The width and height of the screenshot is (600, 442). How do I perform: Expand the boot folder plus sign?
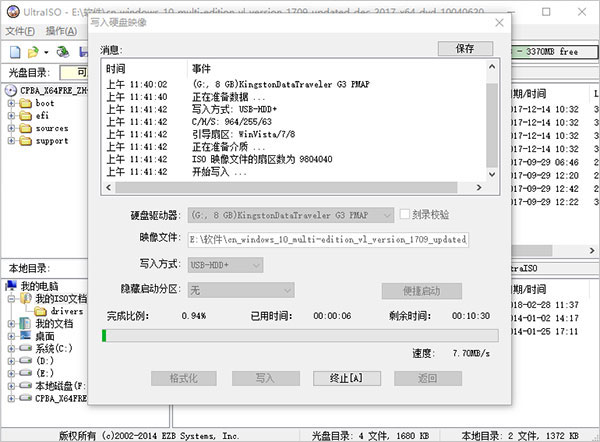[11, 103]
